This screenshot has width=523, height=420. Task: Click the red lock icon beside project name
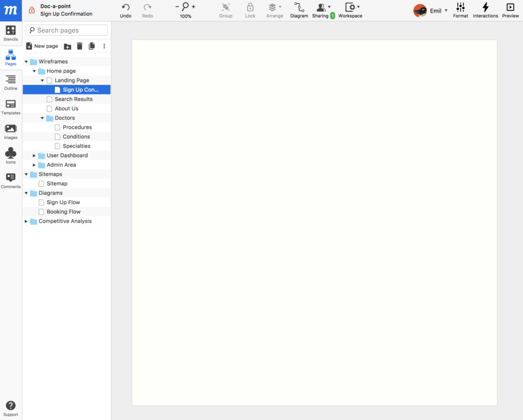coord(32,10)
